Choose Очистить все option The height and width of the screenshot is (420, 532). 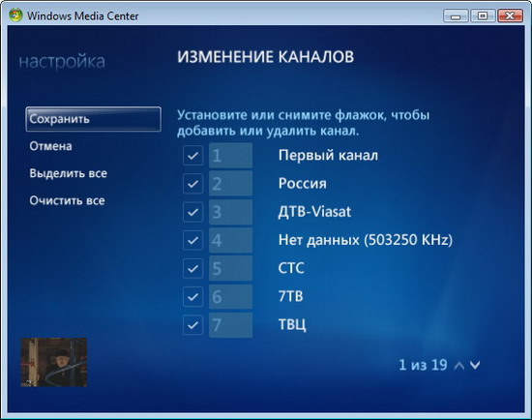(67, 200)
